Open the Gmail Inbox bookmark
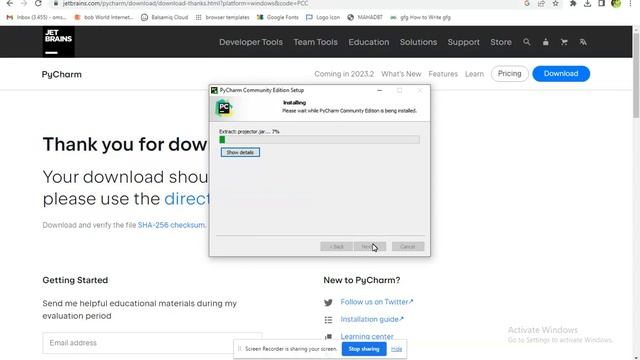 tap(36, 17)
